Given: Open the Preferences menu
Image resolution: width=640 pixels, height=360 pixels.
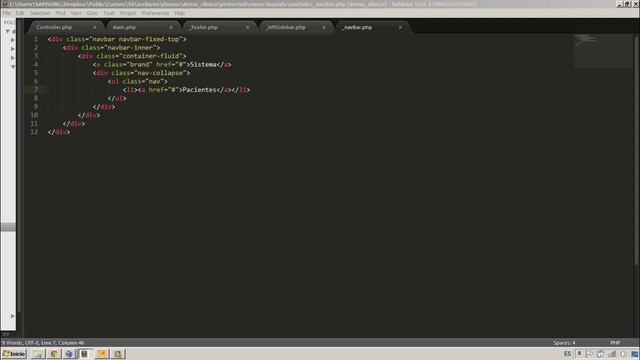Looking at the screenshot, I should 155,13.
